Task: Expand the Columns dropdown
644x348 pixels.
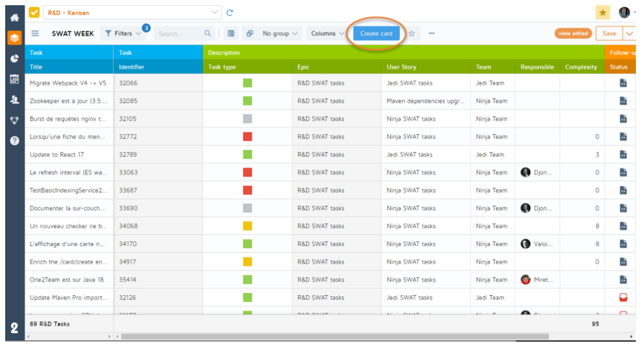Action: click(x=327, y=34)
